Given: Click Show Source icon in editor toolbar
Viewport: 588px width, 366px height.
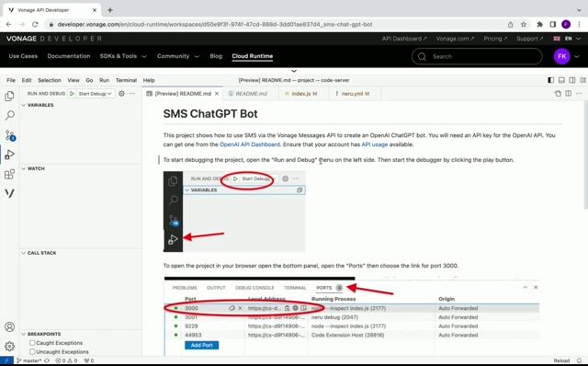Looking at the screenshot, I should point(558,94).
